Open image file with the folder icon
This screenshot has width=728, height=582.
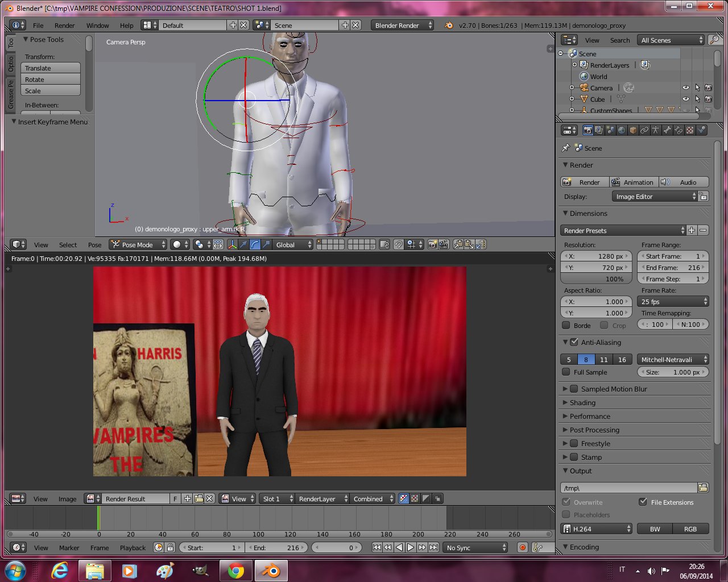(x=198, y=498)
